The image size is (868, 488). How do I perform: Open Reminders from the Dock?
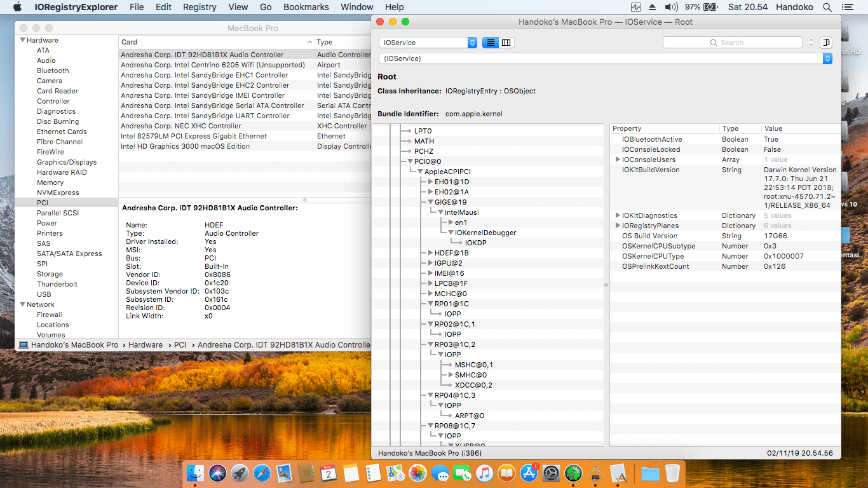point(373,473)
